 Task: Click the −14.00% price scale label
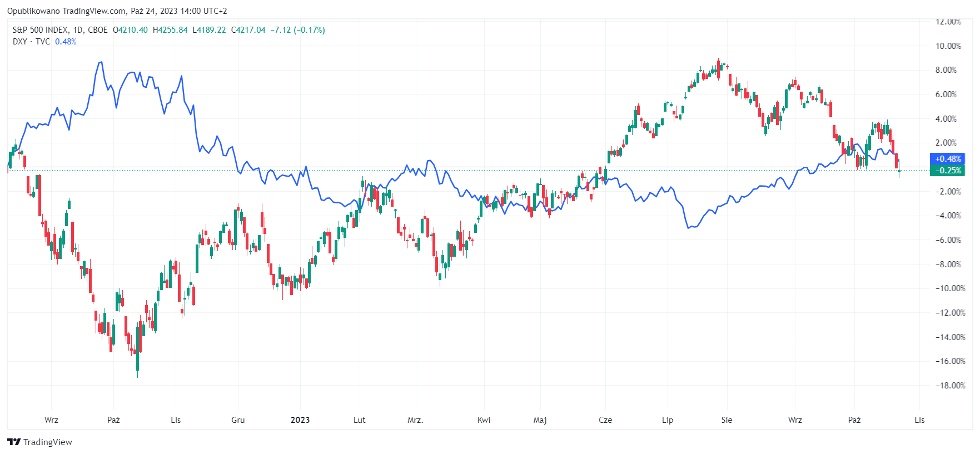tap(950, 337)
